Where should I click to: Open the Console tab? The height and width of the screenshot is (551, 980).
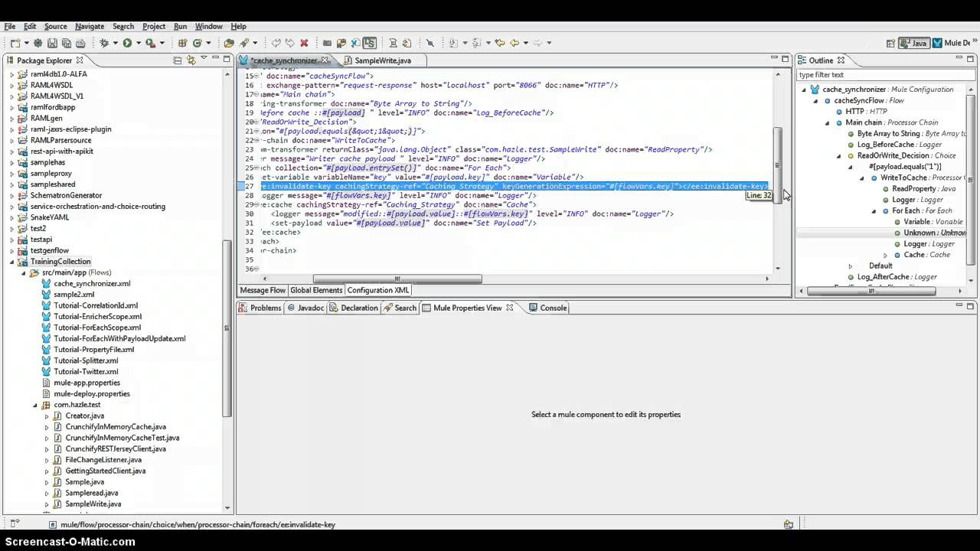point(547,308)
